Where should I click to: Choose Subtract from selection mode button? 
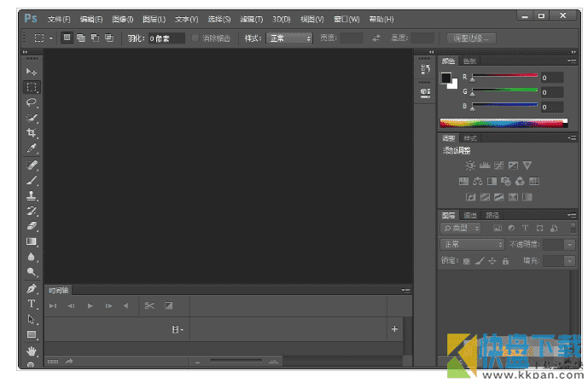(x=95, y=38)
